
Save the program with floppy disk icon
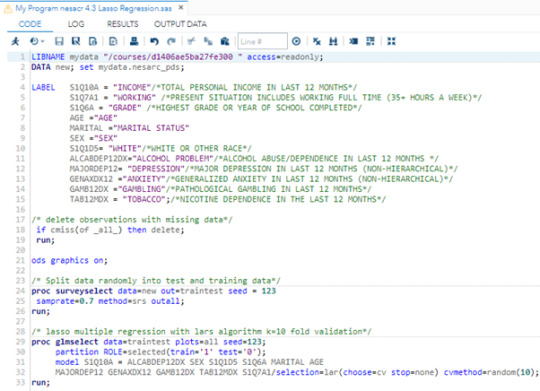pos(59,41)
